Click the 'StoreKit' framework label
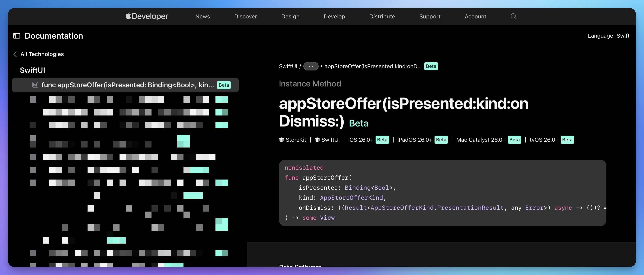Image resolution: width=644 pixels, height=275 pixels. 296,140
